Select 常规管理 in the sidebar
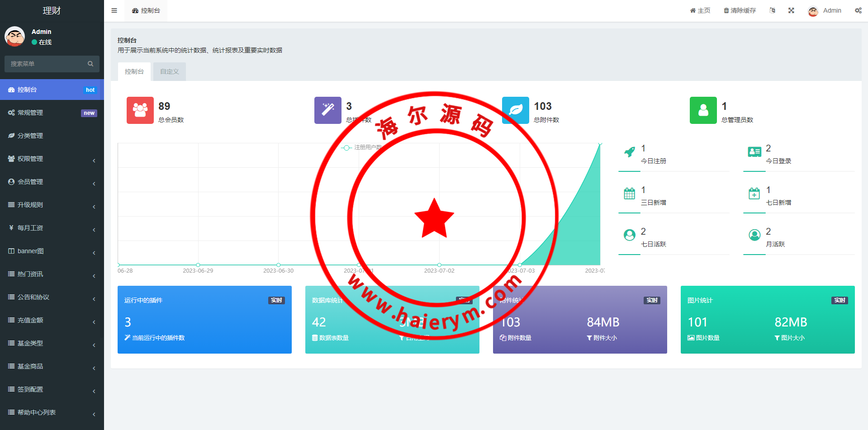Image resolution: width=868 pixels, height=430 pixels. tap(52, 113)
